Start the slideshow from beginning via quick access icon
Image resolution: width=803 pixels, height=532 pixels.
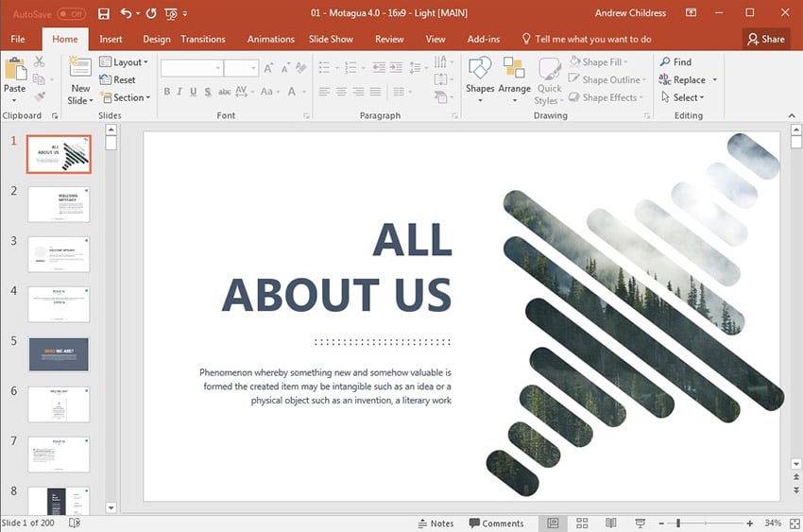pyautogui.click(x=171, y=14)
